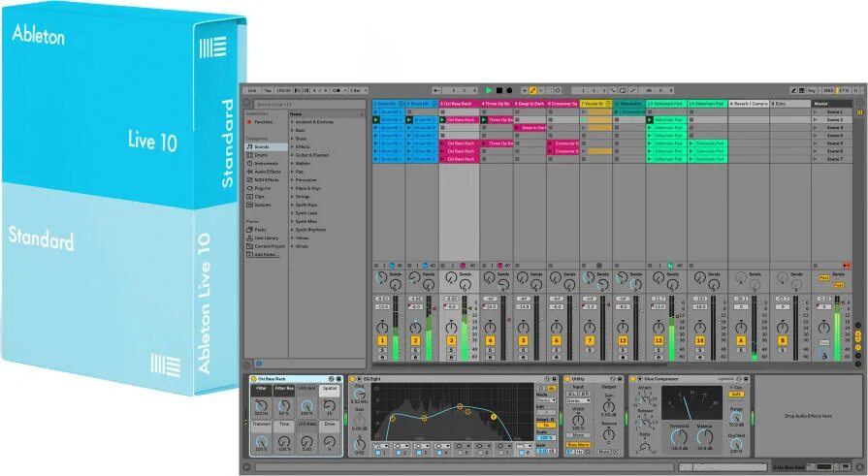The height and width of the screenshot is (476, 868).
Task: Click the Stop button in the transport
Action: click(x=498, y=90)
